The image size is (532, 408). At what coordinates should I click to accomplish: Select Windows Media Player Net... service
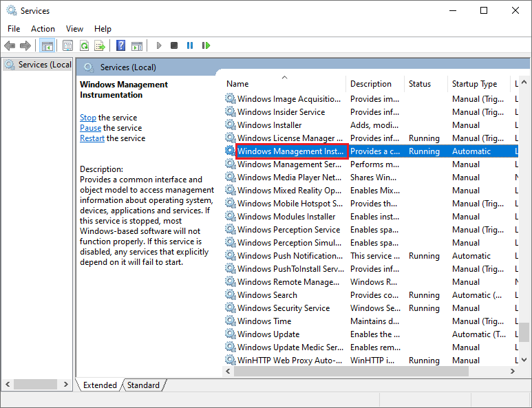[290, 178]
